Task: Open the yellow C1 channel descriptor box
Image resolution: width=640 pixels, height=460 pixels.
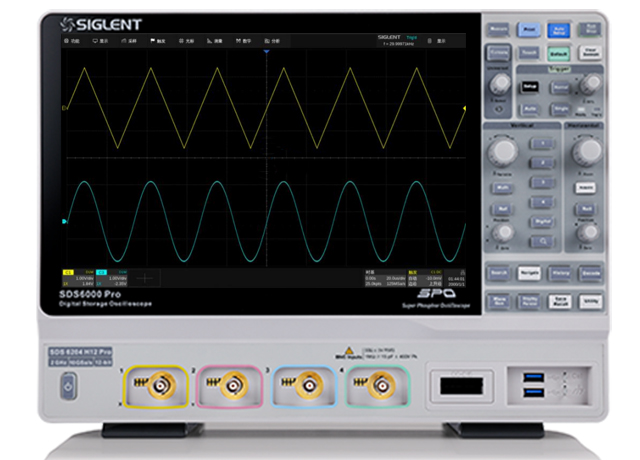Action: click(x=78, y=278)
